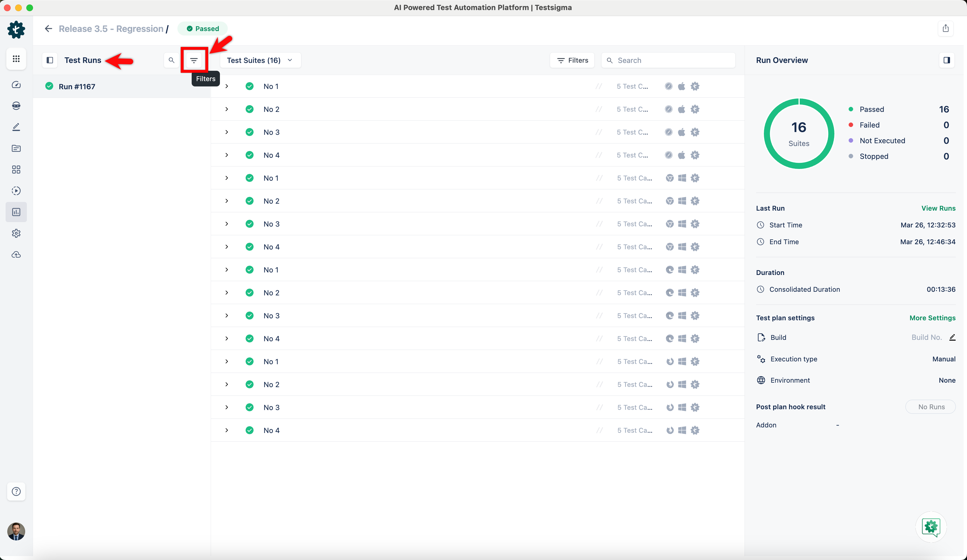Toggle the Run Overview right panel
Screen dimensions: 967x560
[x=946, y=60]
